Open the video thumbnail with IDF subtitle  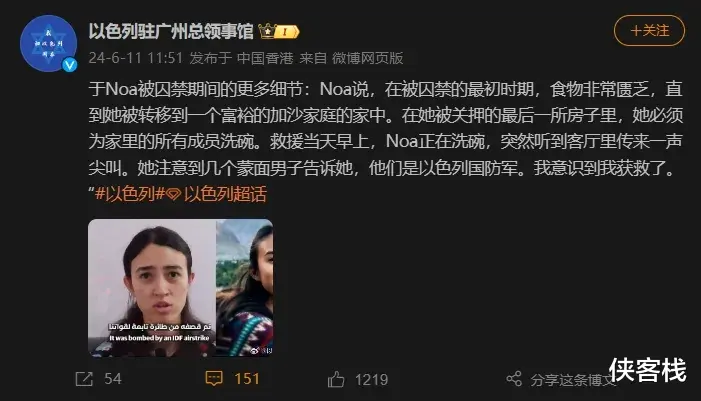tap(152, 287)
